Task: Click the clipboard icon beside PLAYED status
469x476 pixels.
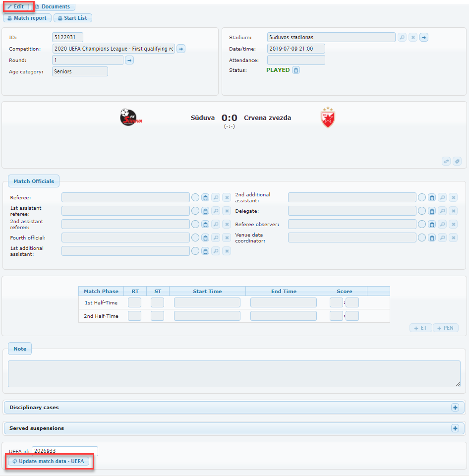Action: (296, 70)
